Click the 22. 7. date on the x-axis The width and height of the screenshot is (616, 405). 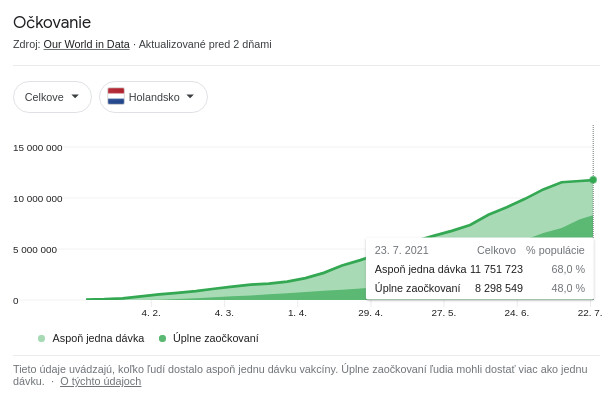tap(590, 313)
